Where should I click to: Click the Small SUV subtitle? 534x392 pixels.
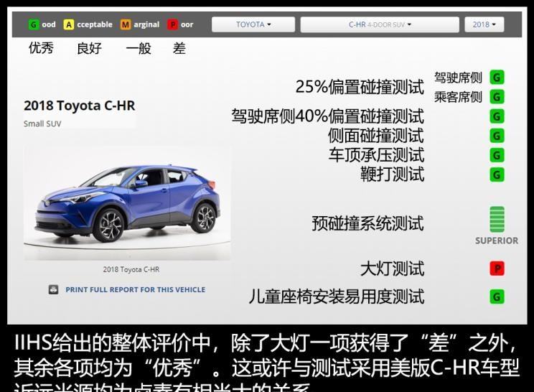pyautogui.click(x=42, y=123)
